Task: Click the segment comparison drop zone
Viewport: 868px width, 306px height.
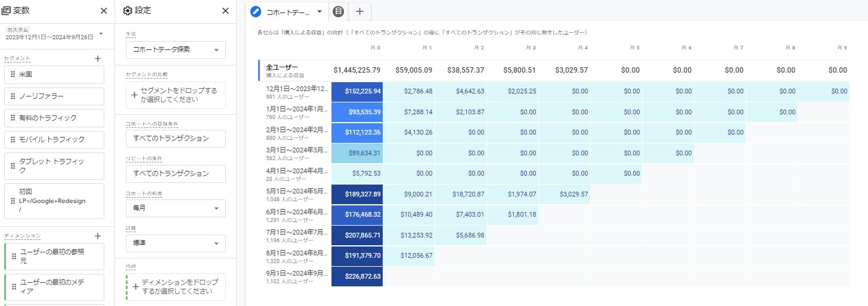Action: [x=176, y=95]
